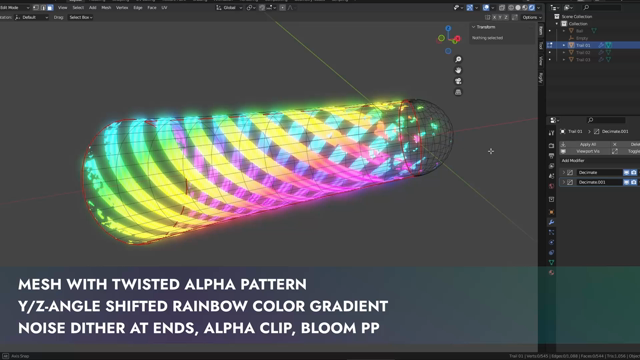Toggle Y mirror axis button
The image size is (640, 360).
point(500,18)
